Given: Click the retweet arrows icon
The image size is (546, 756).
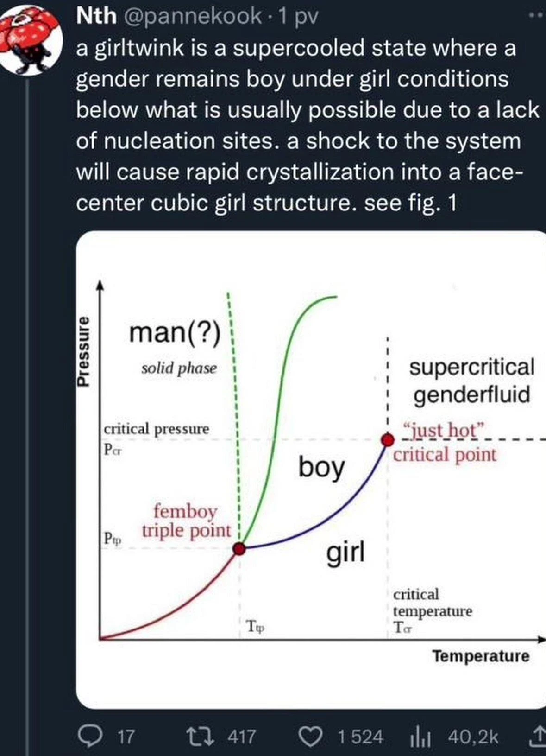Looking at the screenshot, I should pyautogui.click(x=207, y=736).
